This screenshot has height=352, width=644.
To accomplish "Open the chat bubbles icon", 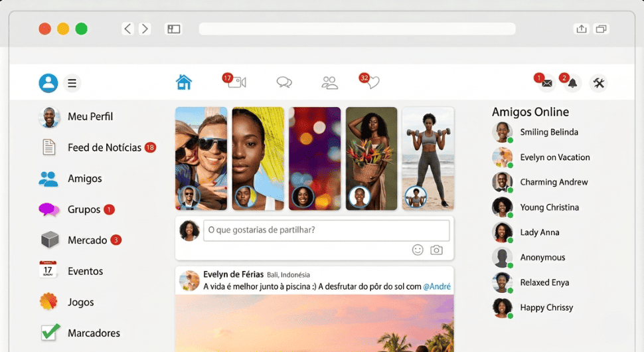I will click(284, 82).
